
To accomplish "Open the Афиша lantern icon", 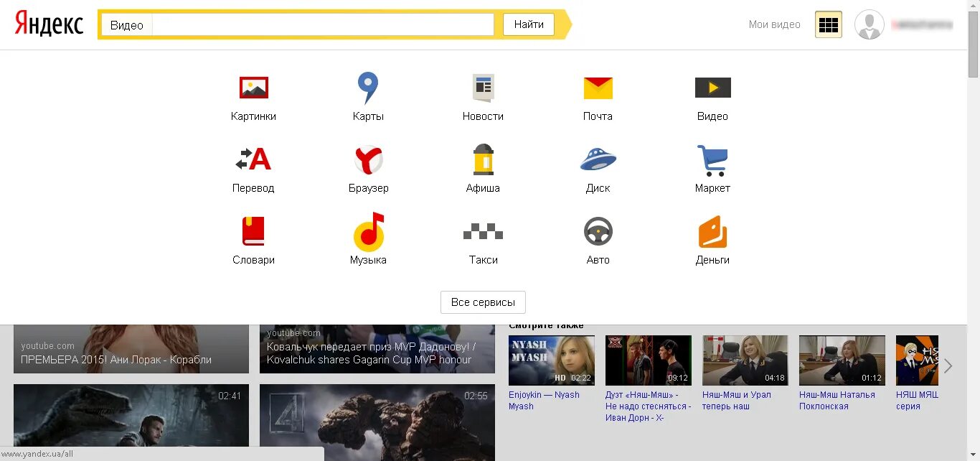I will pyautogui.click(x=483, y=159).
